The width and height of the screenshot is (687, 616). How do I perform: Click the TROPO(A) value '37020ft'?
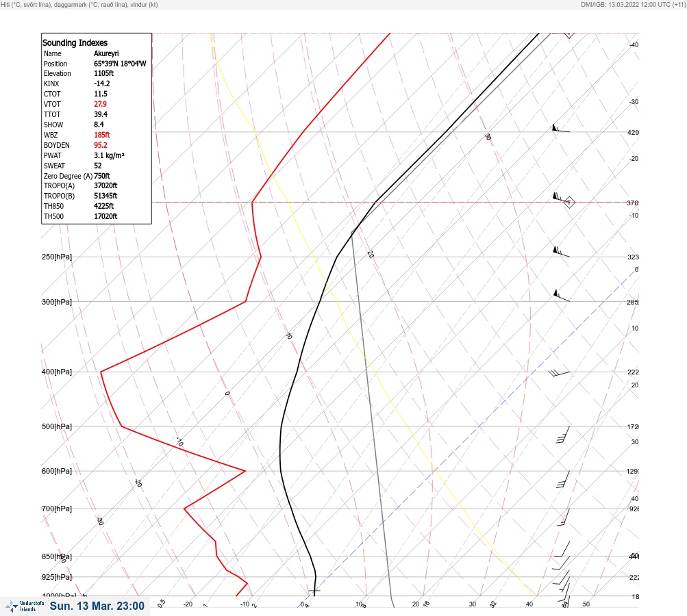tap(105, 185)
